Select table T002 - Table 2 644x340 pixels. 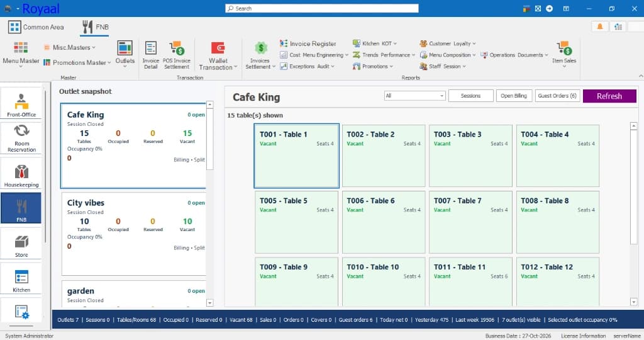[x=384, y=156]
